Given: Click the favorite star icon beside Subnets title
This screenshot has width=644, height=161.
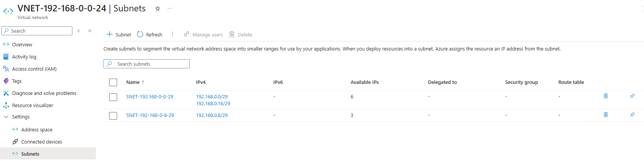Looking at the screenshot, I should (x=158, y=8).
